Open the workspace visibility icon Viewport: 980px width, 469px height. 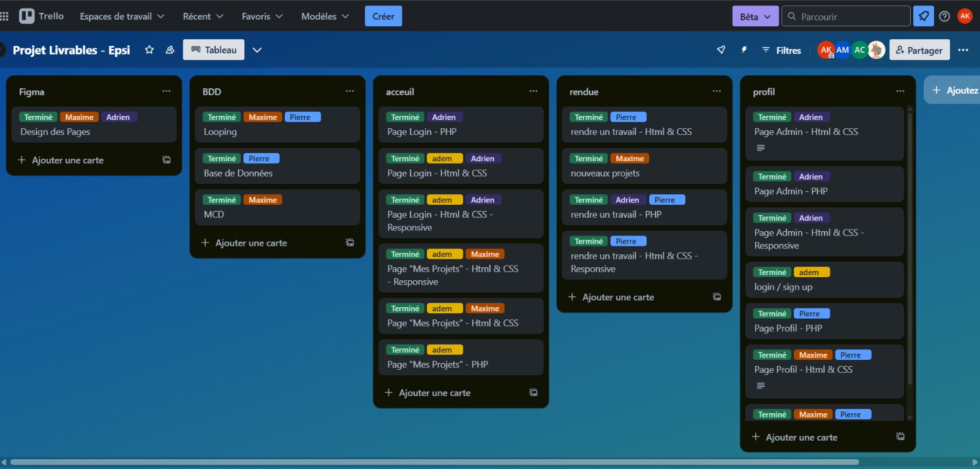(x=170, y=50)
